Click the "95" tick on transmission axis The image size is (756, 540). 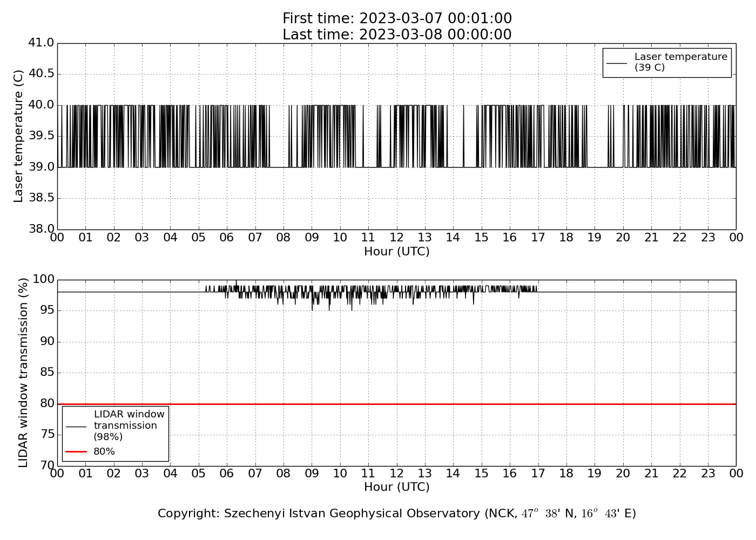point(48,310)
